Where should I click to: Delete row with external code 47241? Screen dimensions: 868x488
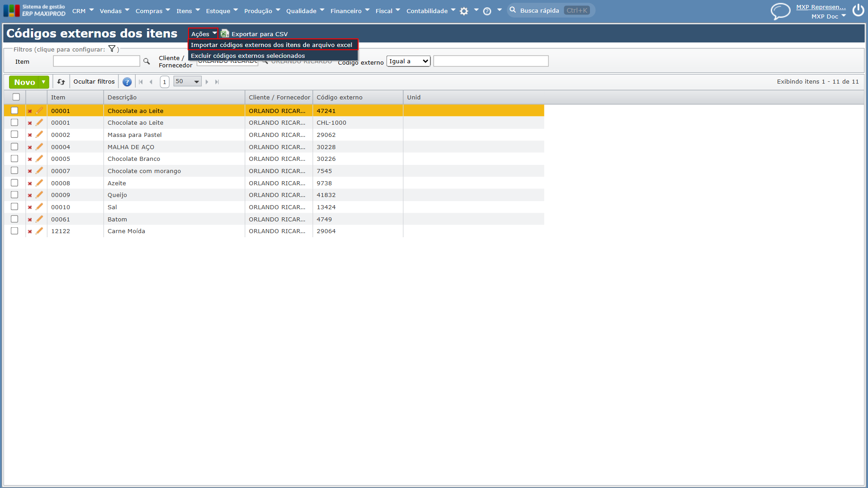point(30,111)
